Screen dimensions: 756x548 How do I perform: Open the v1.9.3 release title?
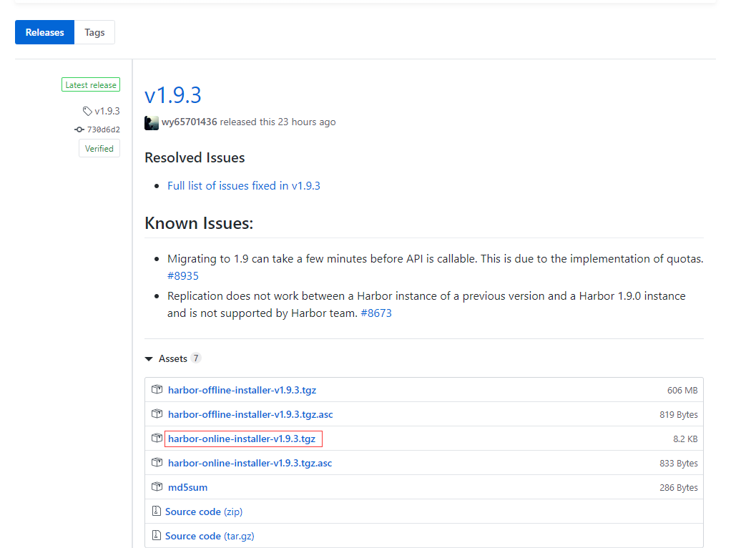click(173, 95)
